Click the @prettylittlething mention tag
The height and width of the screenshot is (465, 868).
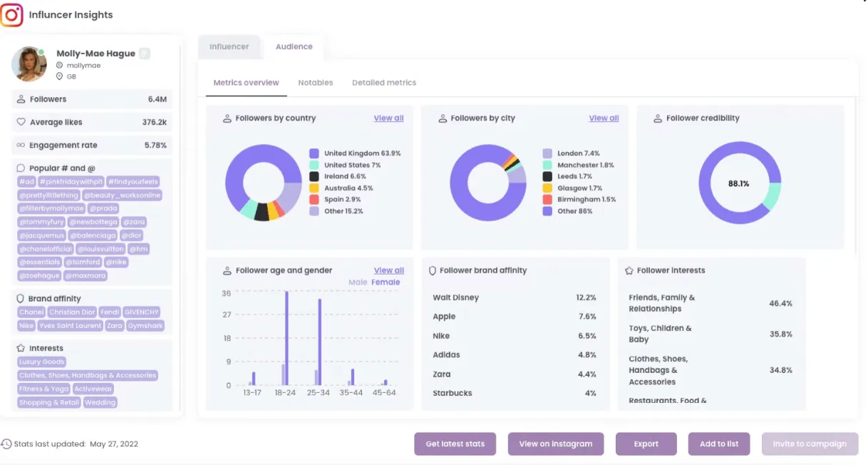48,195
